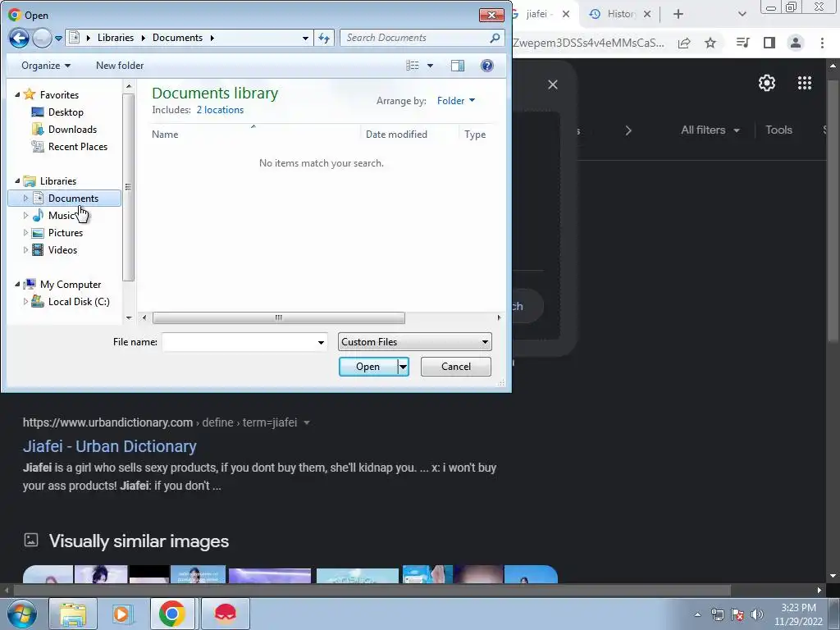Open the address bar history dropdown

[305, 38]
